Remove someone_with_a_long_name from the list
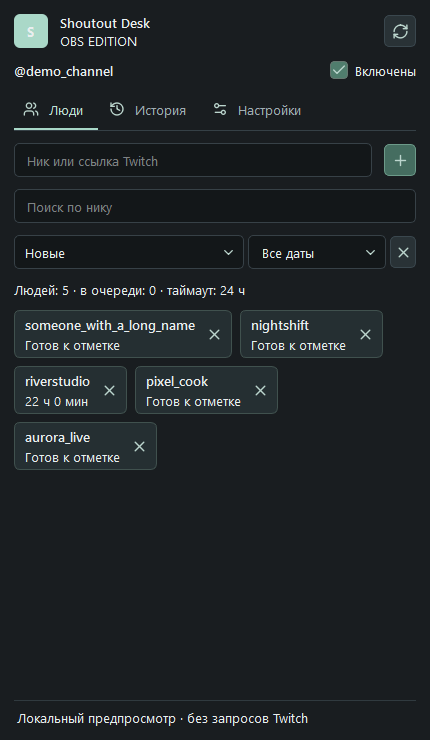 214,335
